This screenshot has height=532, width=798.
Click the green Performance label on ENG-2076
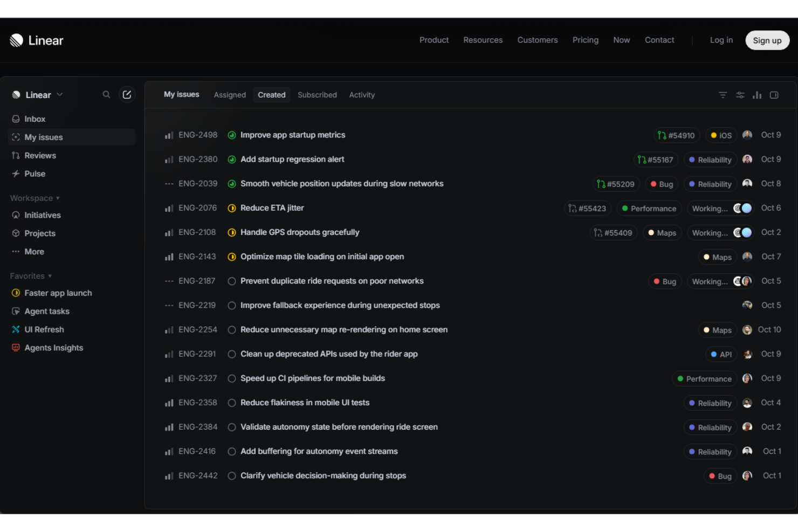649,208
